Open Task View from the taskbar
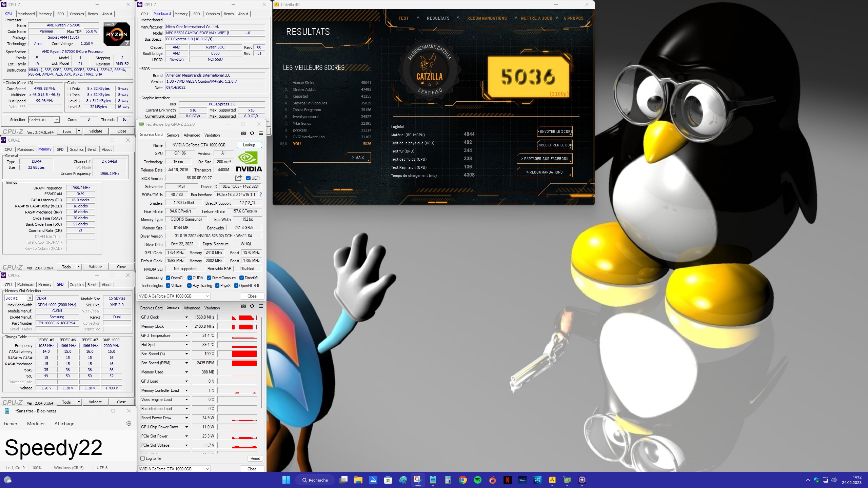The height and width of the screenshot is (488, 868). pos(343,480)
